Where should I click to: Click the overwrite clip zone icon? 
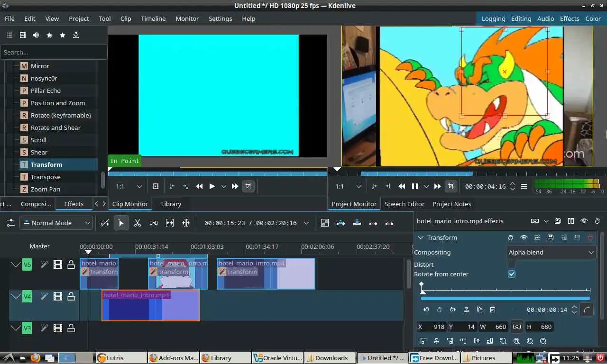pos(357,223)
